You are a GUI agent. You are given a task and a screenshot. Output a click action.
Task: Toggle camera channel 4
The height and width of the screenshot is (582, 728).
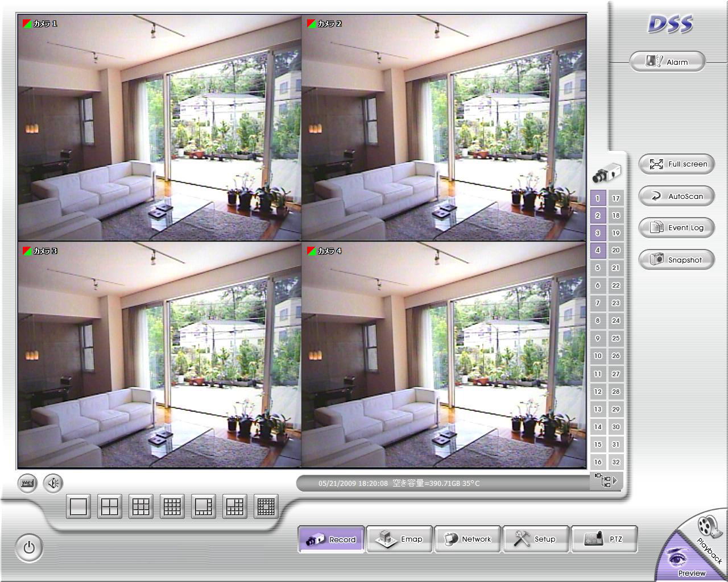click(x=598, y=250)
